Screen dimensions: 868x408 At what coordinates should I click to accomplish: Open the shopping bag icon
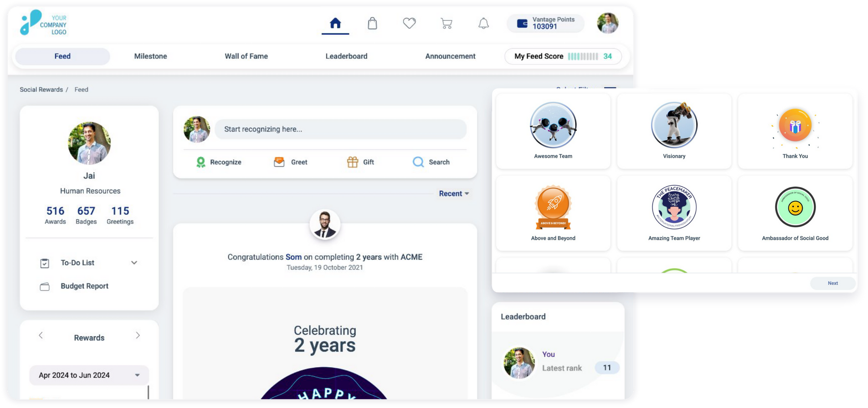(x=372, y=23)
